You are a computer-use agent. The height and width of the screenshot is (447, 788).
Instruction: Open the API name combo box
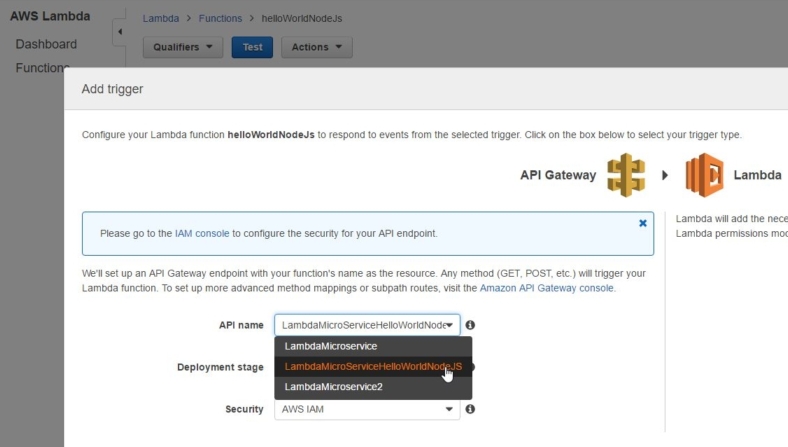(x=367, y=325)
